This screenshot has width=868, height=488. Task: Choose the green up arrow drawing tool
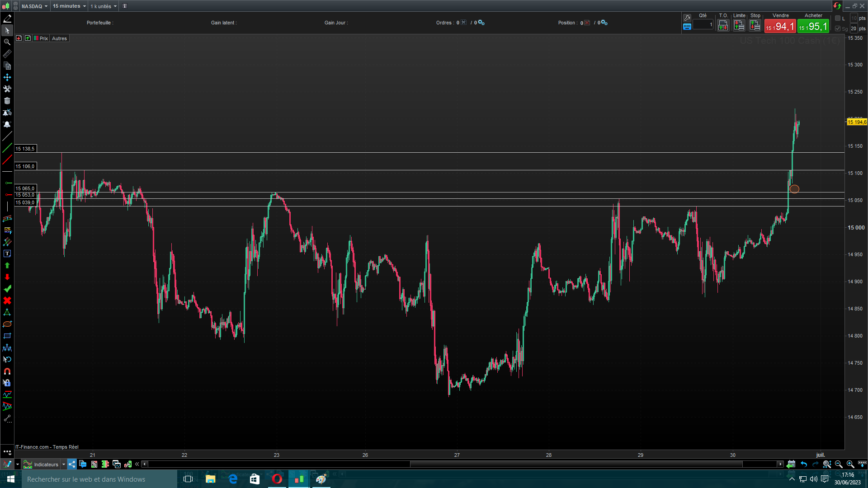pyautogui.click(x=7, y=265)
